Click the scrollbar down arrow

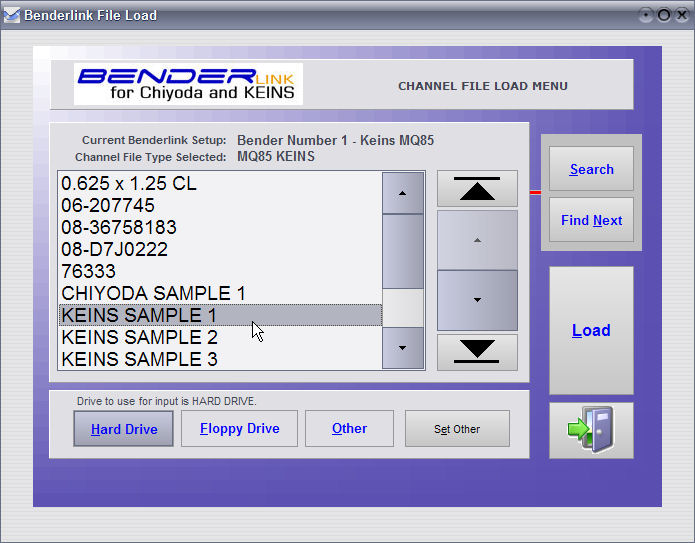coord(403,348)
